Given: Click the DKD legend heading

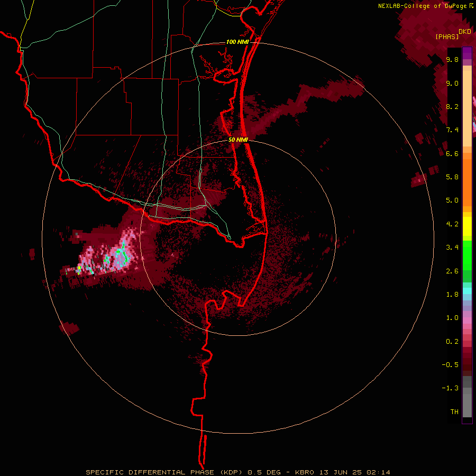Looking at the screenshot, I should 465,32.
